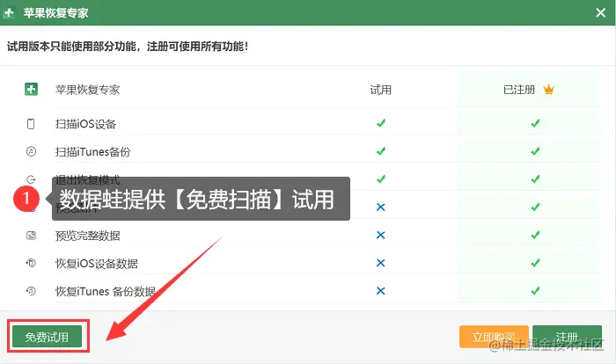
Task: Click the trial checkmark for 退出恢复模式
Action: [381, 179]
